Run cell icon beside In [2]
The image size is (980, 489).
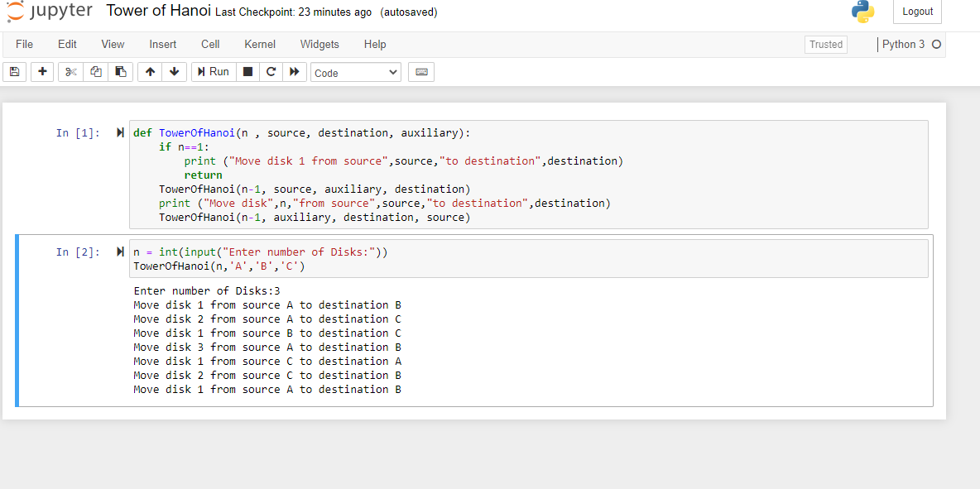click(x=120, y=252)
